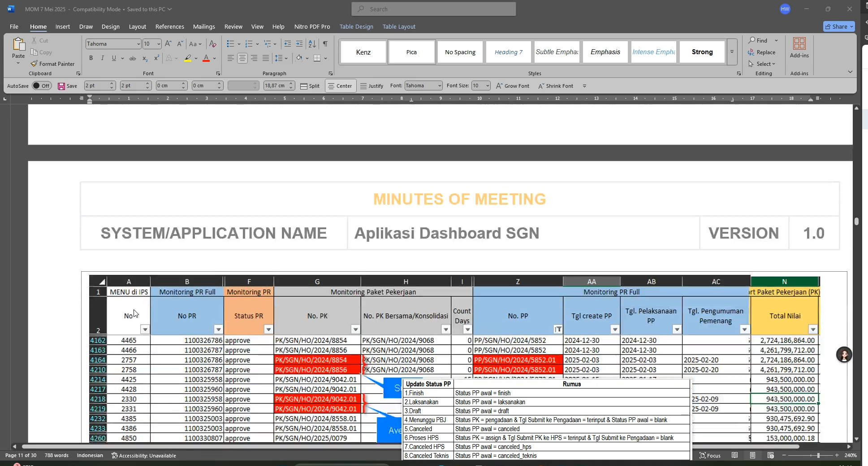
Task: Click the Format Painter icon
Action: [35, 64]
